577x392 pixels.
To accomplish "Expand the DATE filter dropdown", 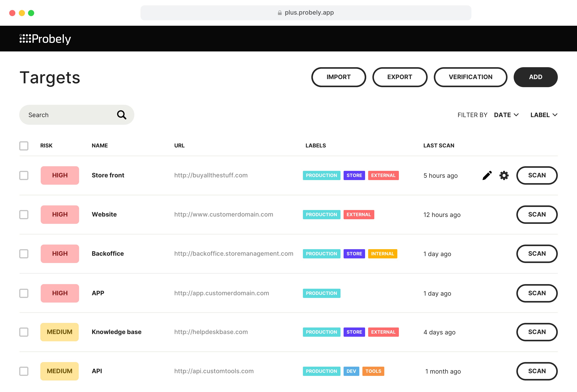I will [506, 115].
